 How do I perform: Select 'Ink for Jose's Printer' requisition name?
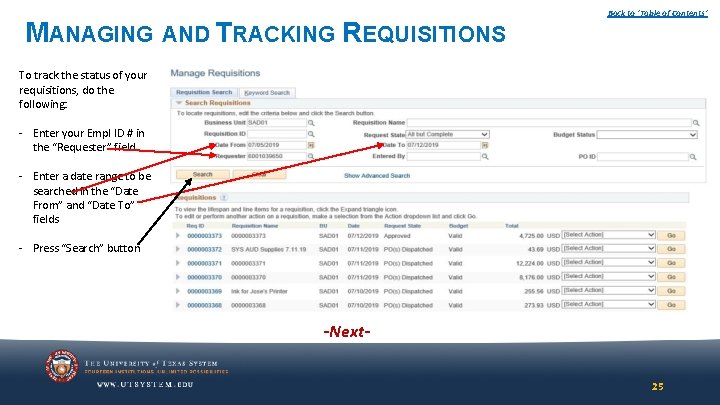[x=259, y=292]
